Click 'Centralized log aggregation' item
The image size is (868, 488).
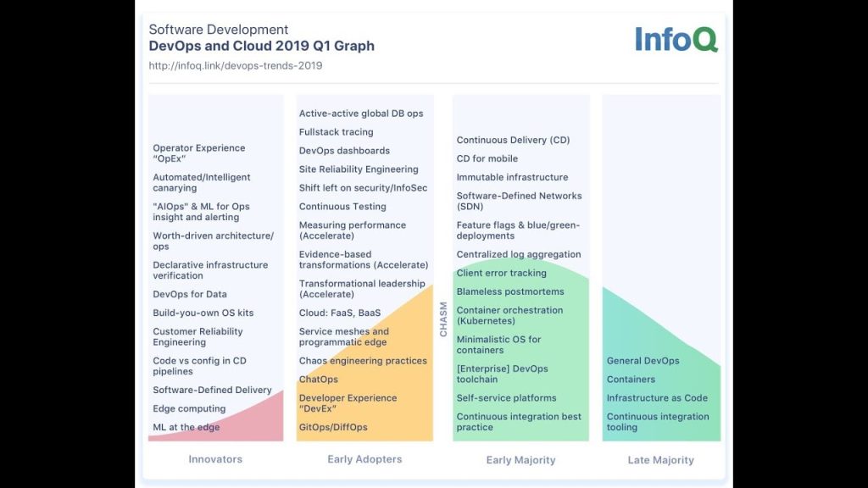(x=519, y=254)
